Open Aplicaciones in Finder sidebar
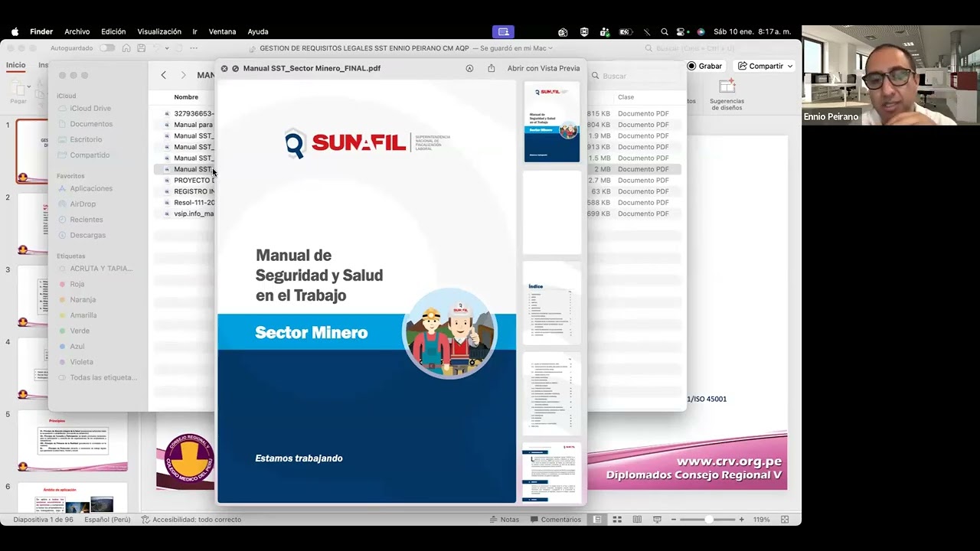980x551 pixels. click(84, 188)
